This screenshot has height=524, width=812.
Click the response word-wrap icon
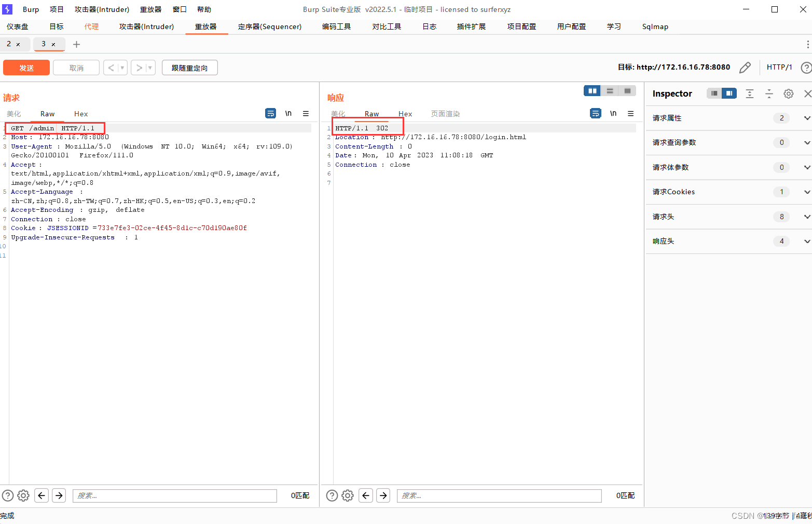point(596,113)
